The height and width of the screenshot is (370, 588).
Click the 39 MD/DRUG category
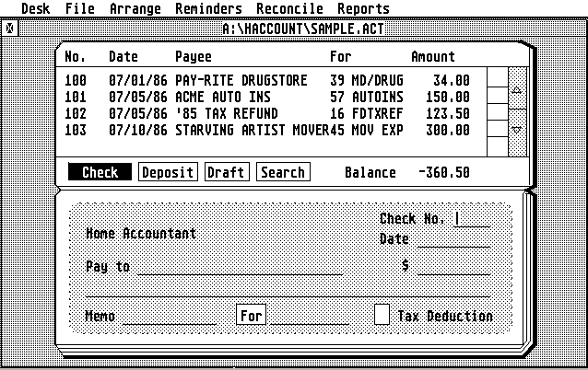(367, 80)
